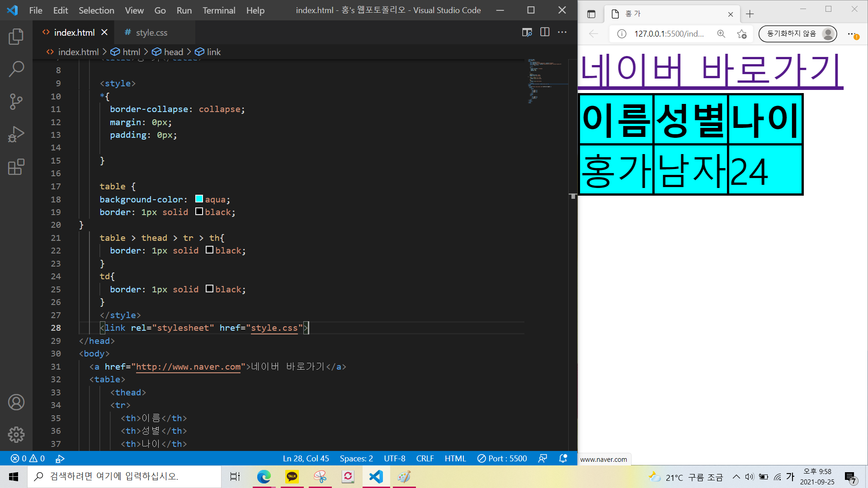Open a new browser tab
The width and height of the screenshot is (868, 488).
coord(750,14)
